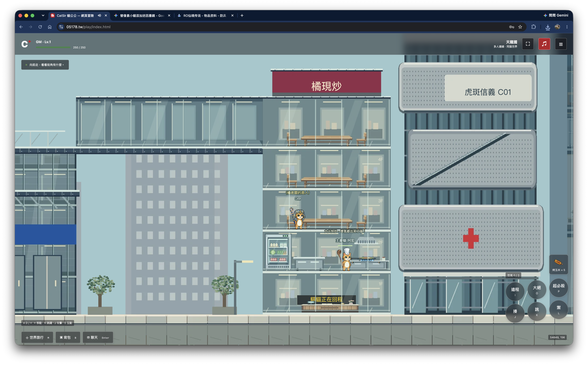
Task: Open the Chrome profile avatar
Action: tap(557, 27)
